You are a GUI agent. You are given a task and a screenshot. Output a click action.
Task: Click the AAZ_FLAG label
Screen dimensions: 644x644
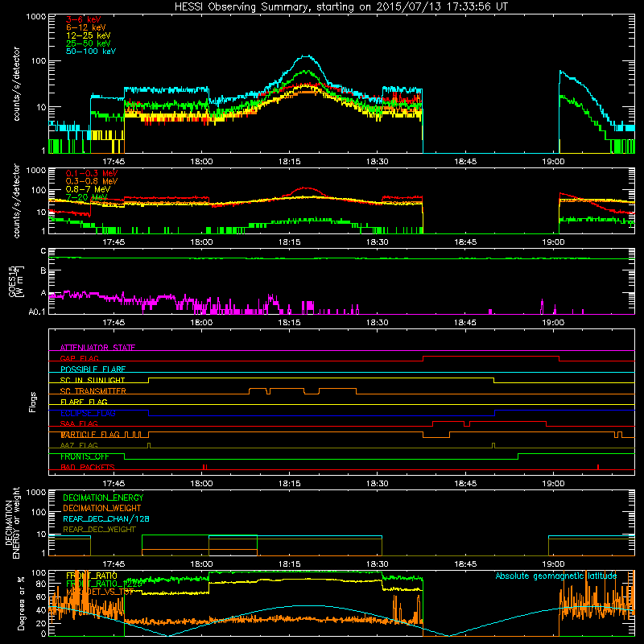point(79,446)
